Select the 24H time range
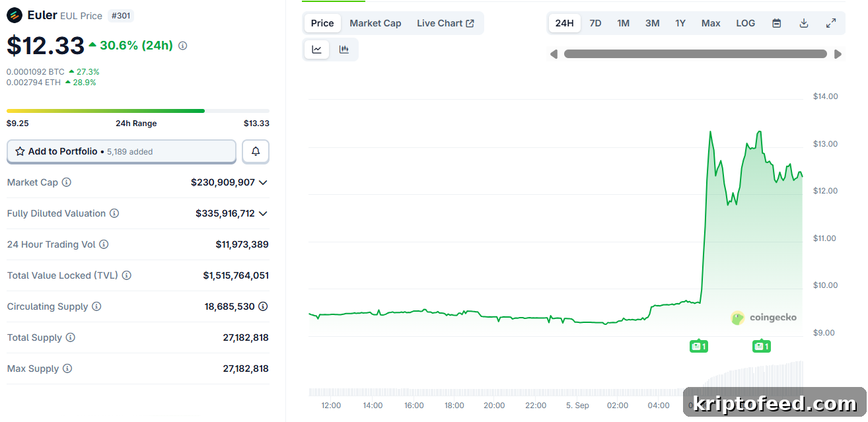The width and height of the screenshot is (868, 422). point(565,23)
